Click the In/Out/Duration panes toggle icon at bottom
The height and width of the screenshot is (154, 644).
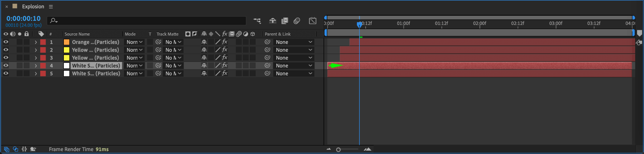point(24,149)
